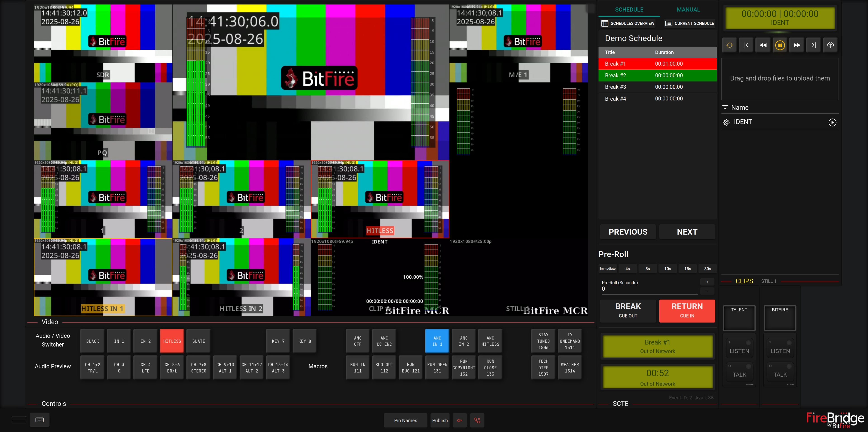868x432 pixels.
Task: Decrease pre-roll seconds with minus
Action: (x=707, y=290)
